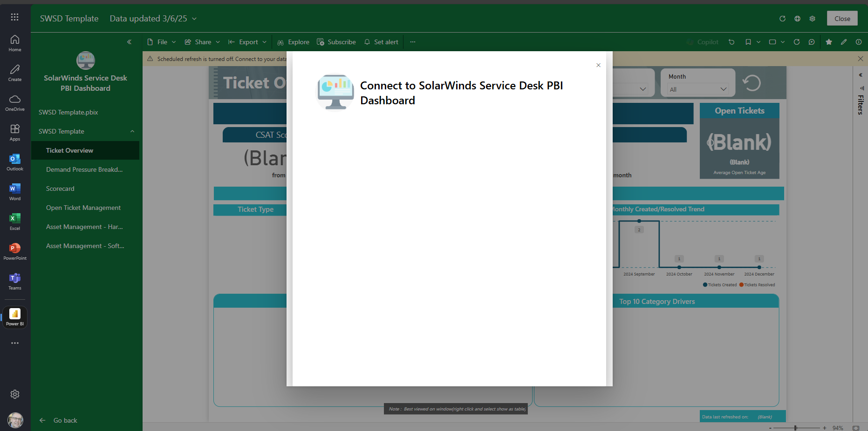Image resolution: width=868 pixels, height=431 pixels.
Task: Close the Connect to SolarWinds dialog
Action: [x=598, y=65]
